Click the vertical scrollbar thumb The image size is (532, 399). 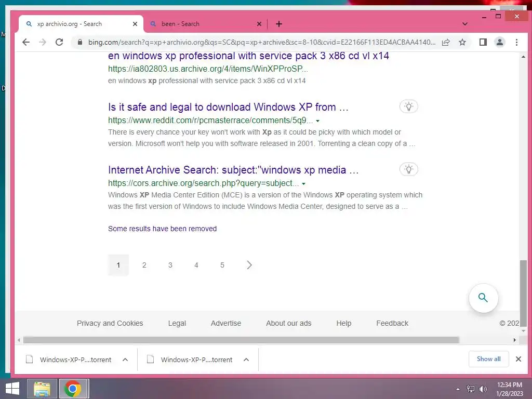(x=523, y=293)
